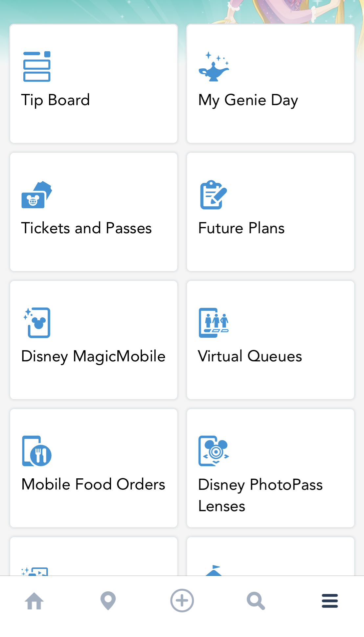
Task: Open the hamburger menu tab
Action: click(330, 601)
